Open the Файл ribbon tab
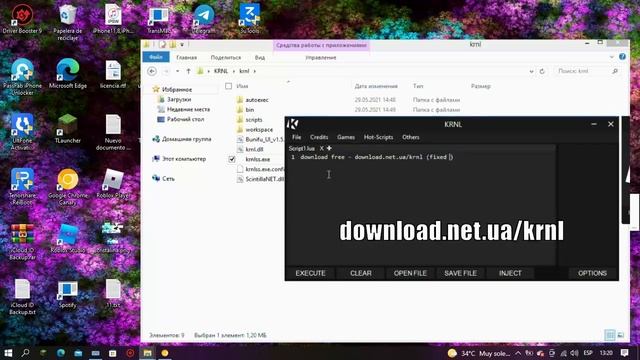Screen dimensions: 640x360 [x=156, y=57]
